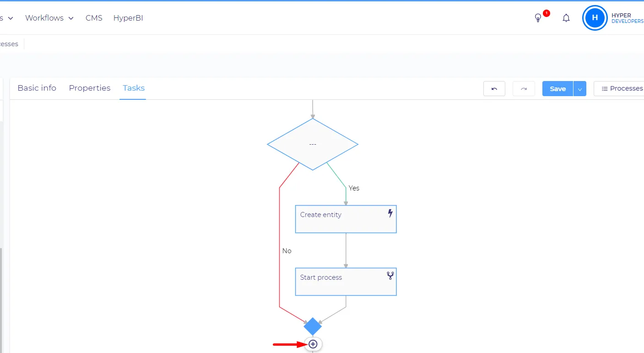Click the lightbulb tips icon
The image size is (644, 353).
[538, 18]
